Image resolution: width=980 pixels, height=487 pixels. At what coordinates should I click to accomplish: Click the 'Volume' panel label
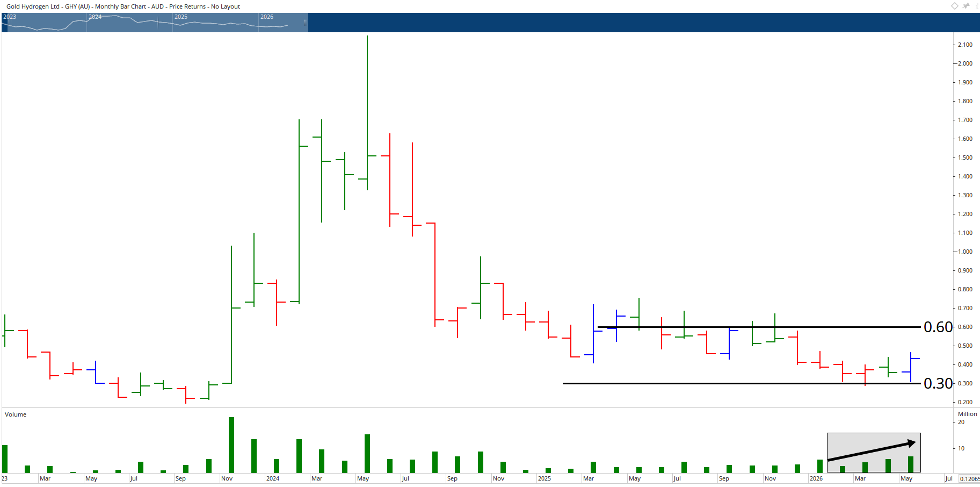(x=16, y=414)
